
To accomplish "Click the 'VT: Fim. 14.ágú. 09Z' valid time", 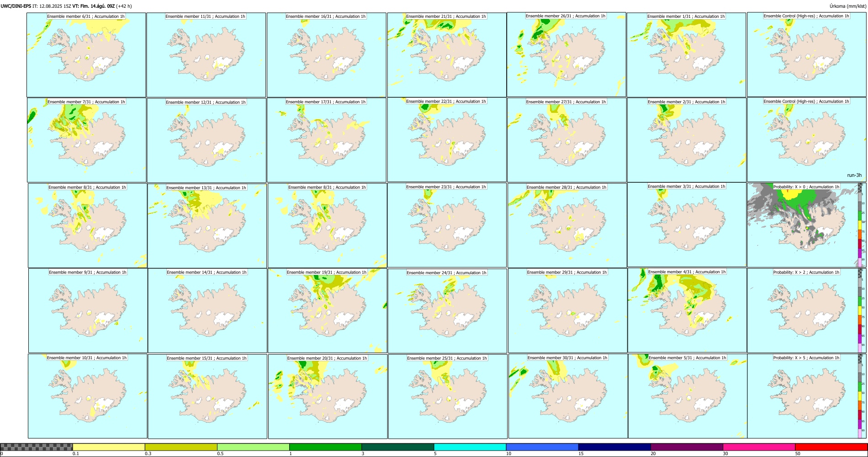I will click(94, 6).
